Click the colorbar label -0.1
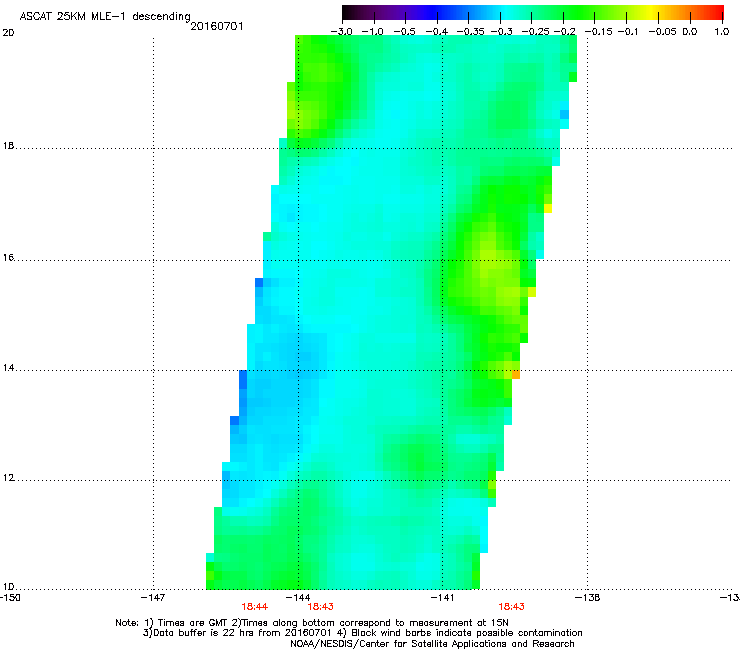The height and width of the screenshot is (650, 740). pos(628,32)
